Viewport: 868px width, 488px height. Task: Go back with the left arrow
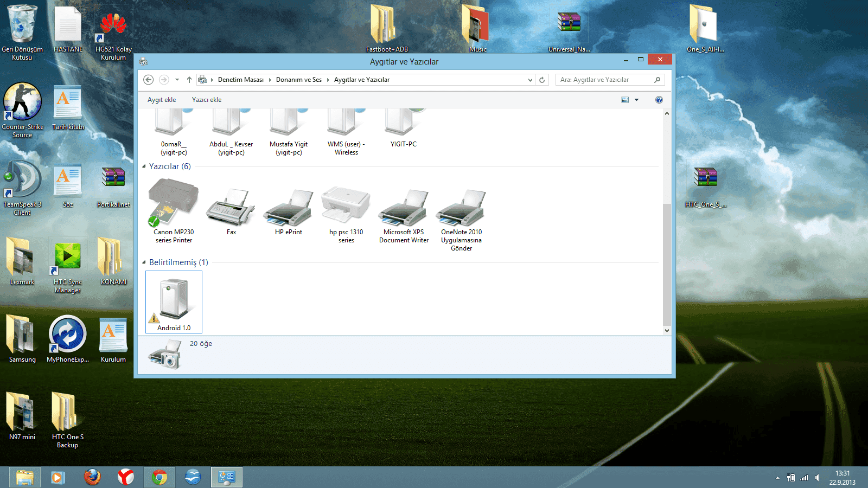coord(148,80)
